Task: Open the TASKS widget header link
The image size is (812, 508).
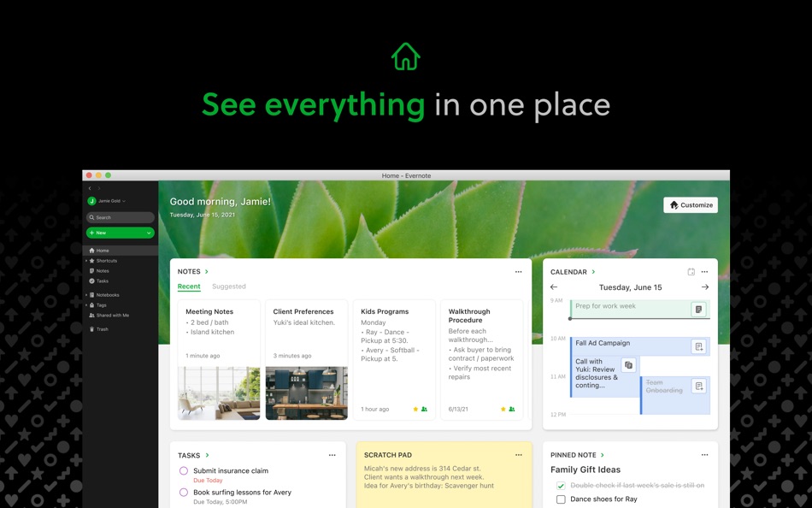Action: (193, 455)
